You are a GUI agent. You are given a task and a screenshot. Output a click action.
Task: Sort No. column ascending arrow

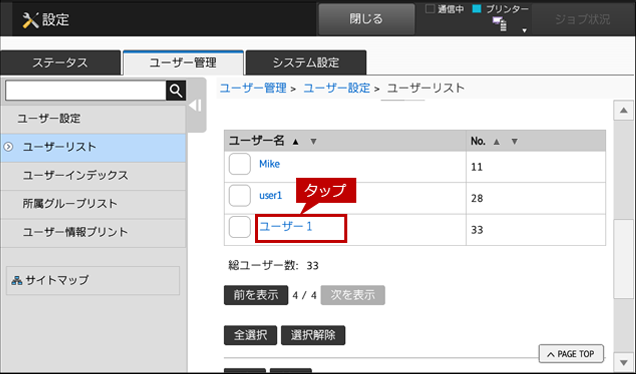click(496, 142)
